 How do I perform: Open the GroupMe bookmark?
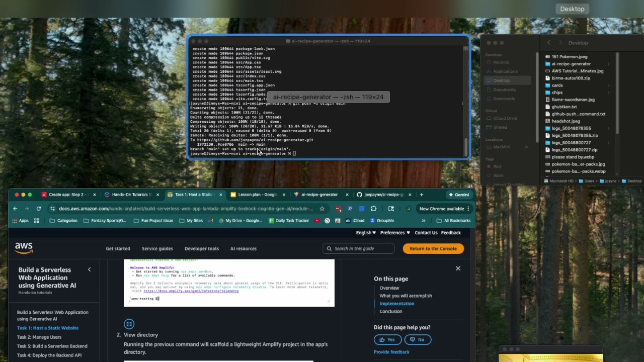(x=382, y=221)
